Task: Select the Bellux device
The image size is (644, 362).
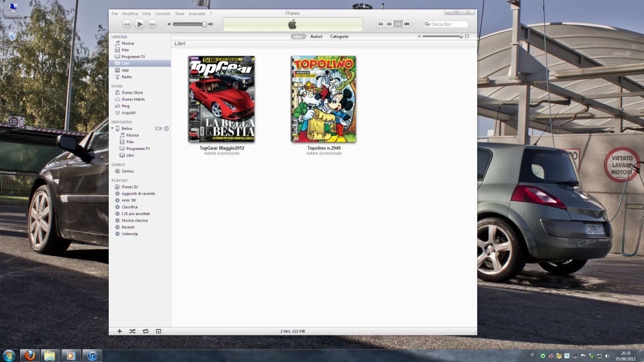Action: pyautogui.click(x=126, y=128)
